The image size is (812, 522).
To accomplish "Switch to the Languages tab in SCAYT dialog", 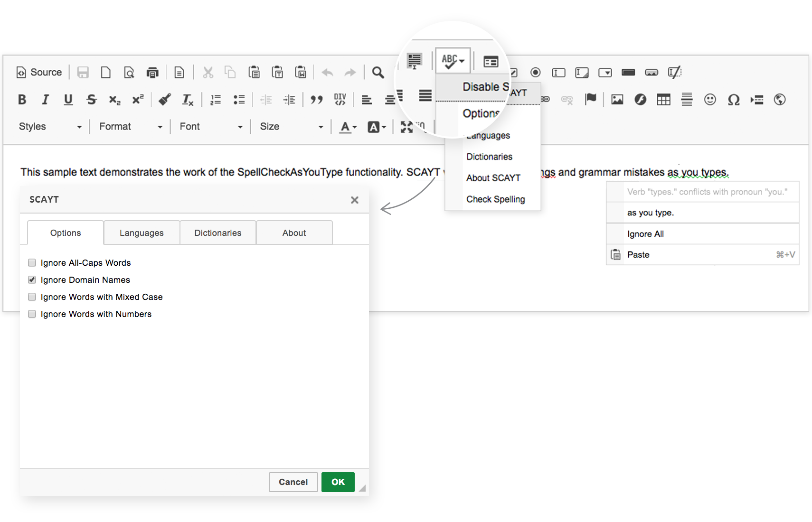I will pos(142,233).
